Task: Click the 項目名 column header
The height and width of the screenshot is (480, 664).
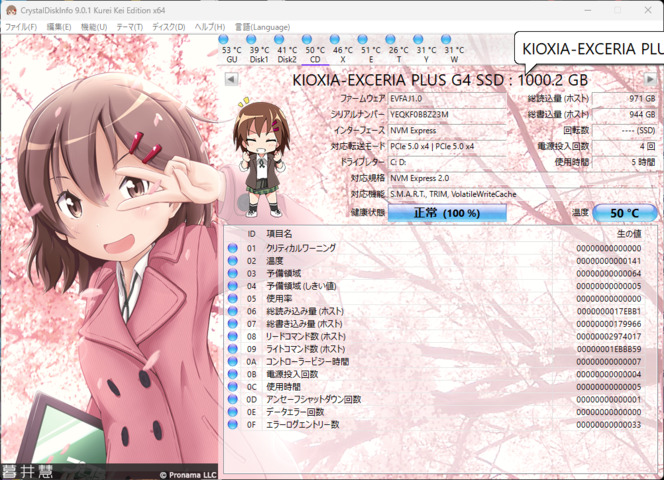Action: tap(279, 234)
